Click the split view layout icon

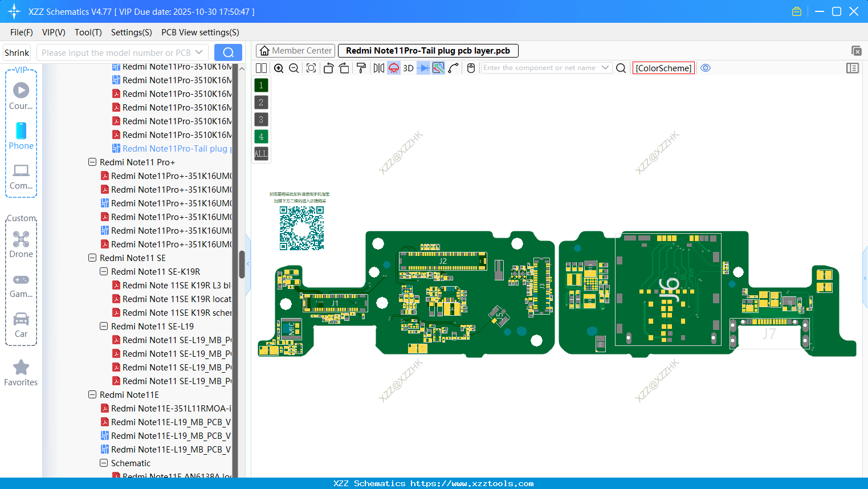click(261, 68)
